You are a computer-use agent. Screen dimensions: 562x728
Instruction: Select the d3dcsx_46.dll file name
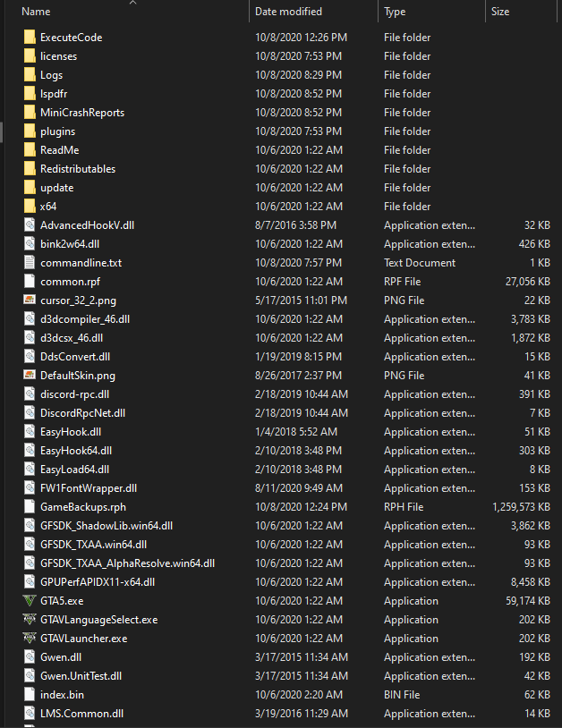coord(72,338)
